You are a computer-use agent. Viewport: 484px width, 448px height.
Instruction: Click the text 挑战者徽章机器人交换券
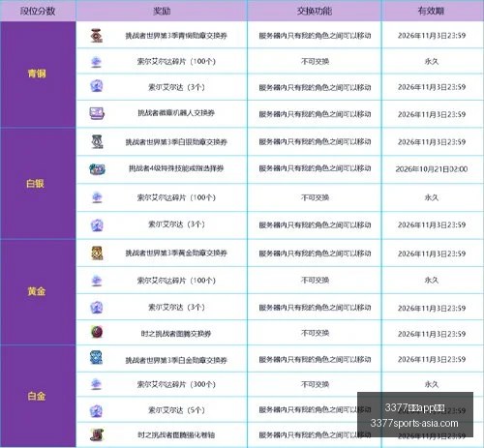(176, 113)
